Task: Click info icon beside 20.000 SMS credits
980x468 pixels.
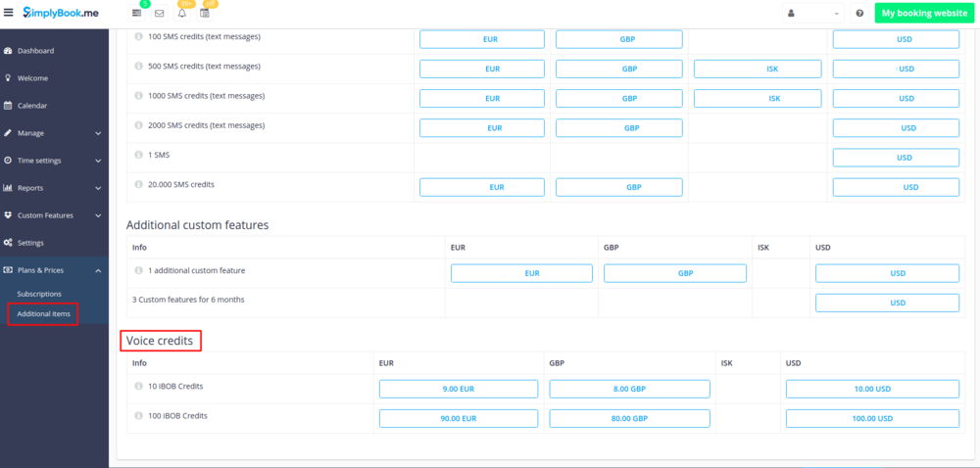Action: pyautogui.click(x=138, y=184)
